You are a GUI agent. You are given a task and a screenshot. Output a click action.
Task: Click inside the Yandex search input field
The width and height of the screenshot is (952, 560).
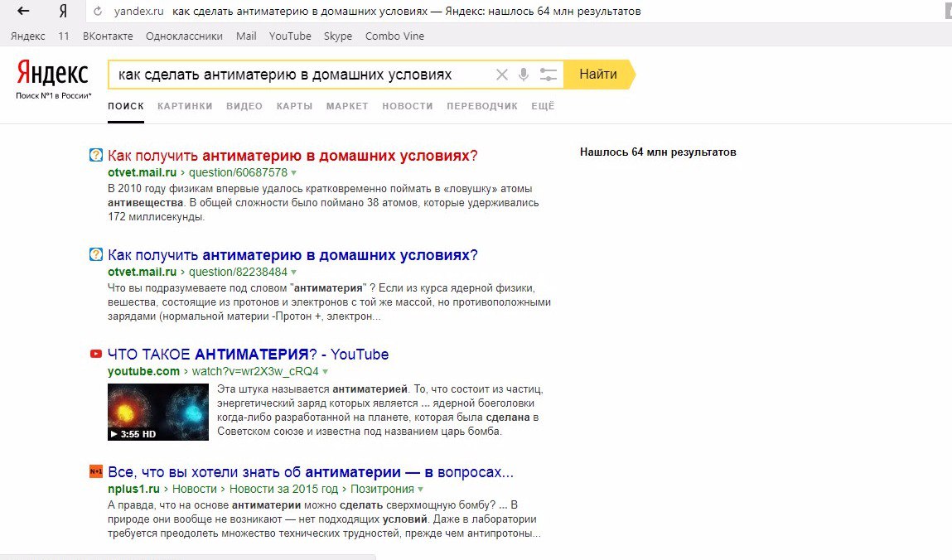pyautogui.click(x=298, y=75)
